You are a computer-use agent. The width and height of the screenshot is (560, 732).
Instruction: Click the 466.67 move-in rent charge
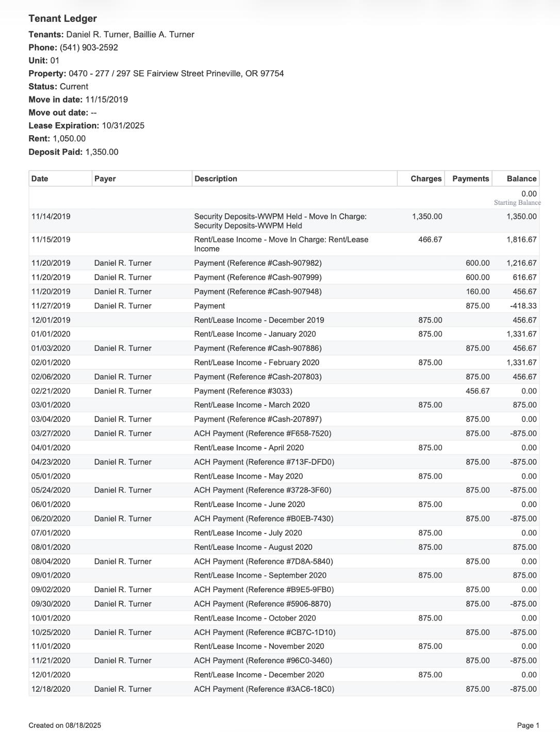click(x=430, y=239)
